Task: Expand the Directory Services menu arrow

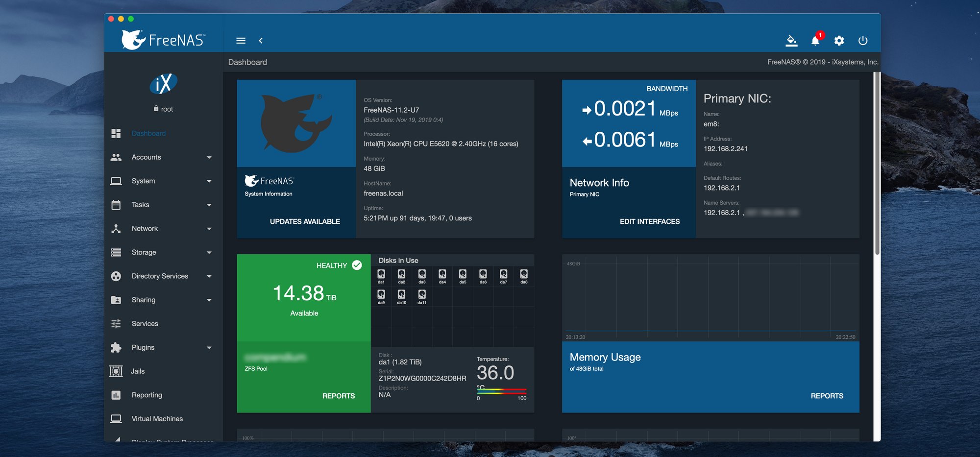Action: coord(209,276)
